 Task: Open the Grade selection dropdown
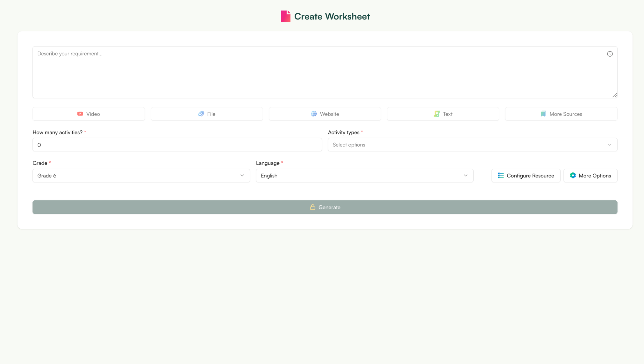pyautogui.click(x=141, y=176)
